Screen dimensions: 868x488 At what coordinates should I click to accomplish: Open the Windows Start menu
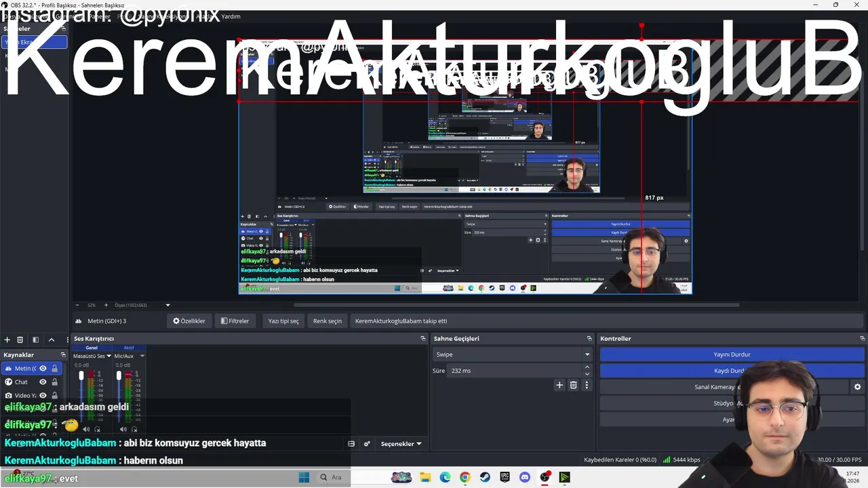[304, 477]
